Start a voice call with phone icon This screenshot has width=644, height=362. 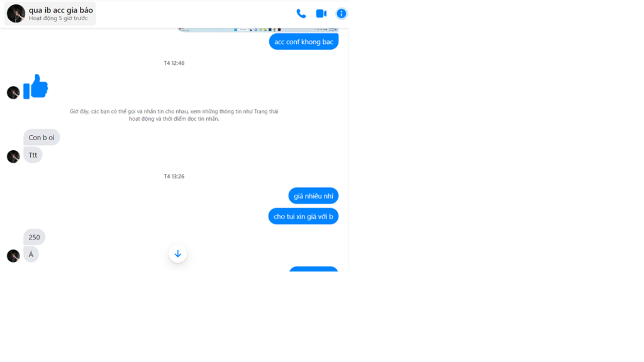301,14
